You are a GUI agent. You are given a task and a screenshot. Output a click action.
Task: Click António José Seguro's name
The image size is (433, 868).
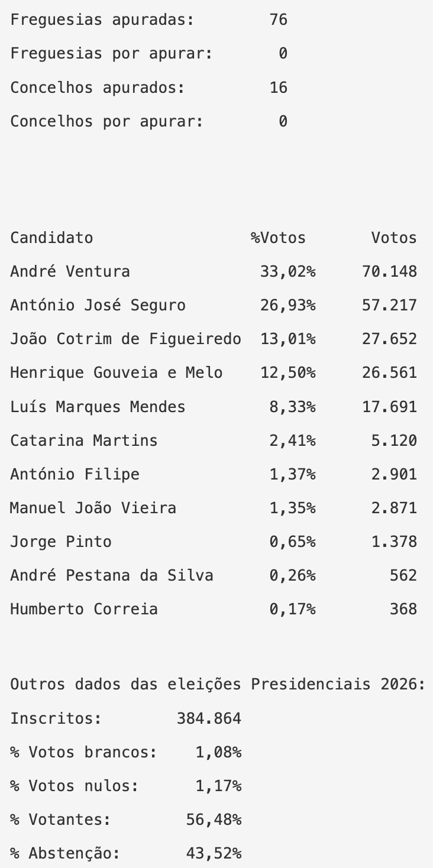[x=98, y=305]
